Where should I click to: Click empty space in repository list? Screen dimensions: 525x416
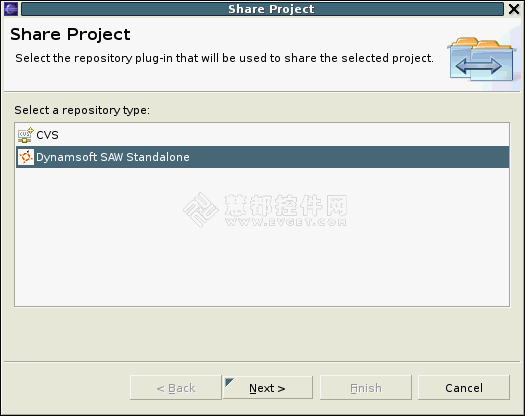262,261
